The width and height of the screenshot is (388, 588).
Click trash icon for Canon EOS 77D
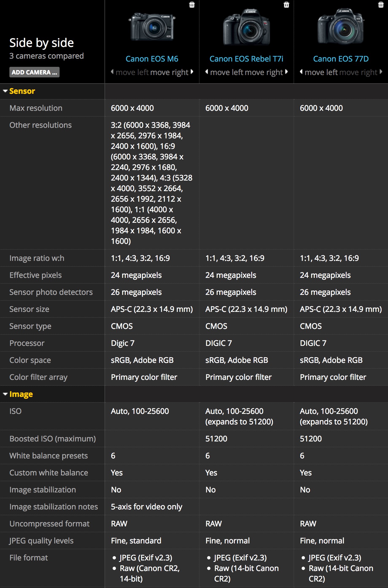[x=381, y=5]
